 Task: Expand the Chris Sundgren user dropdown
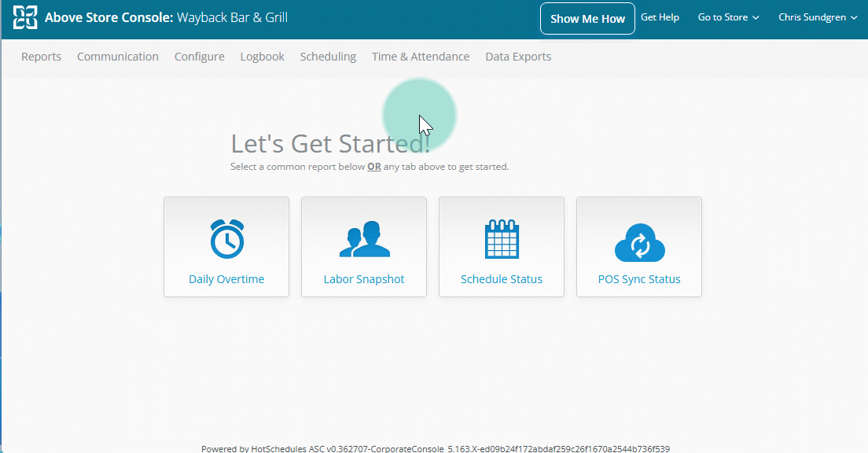818,17
